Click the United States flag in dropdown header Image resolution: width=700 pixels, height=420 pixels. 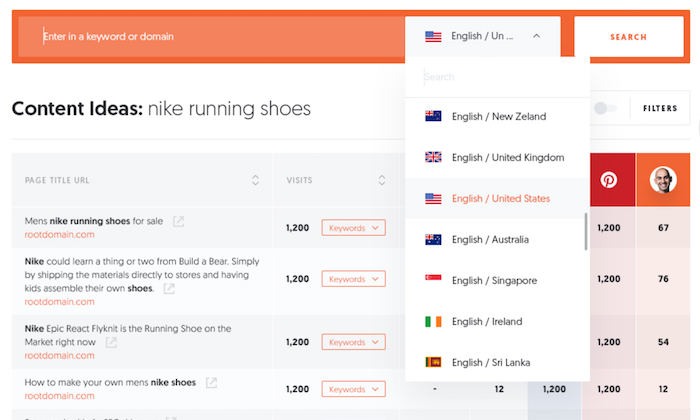pyautogui.click(x=433, y=37)
